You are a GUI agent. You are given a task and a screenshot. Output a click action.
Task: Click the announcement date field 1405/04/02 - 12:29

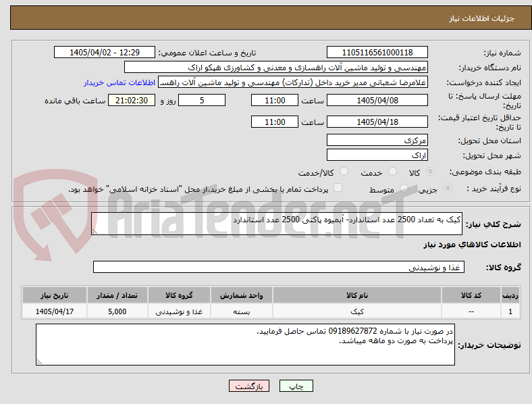click(x=105, y=52)
